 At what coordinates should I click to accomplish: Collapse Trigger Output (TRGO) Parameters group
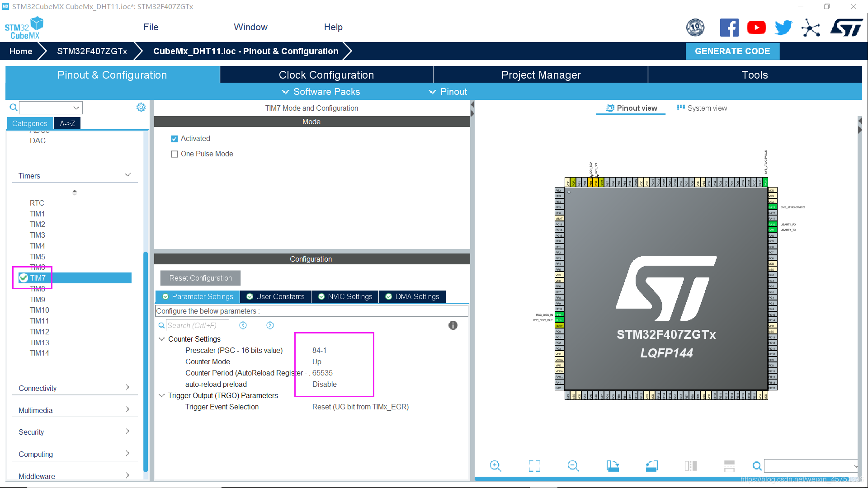tap(161, 395)
